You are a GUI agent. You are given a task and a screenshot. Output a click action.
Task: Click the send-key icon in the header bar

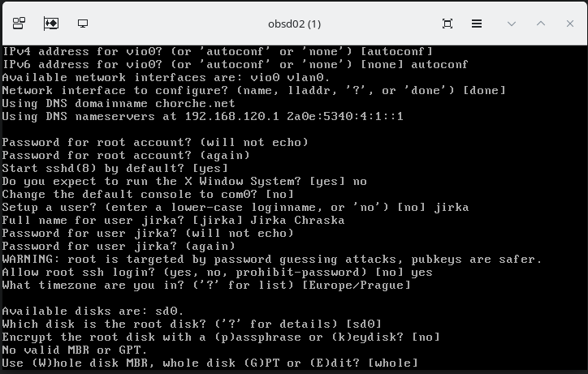[x=50, y=24]
